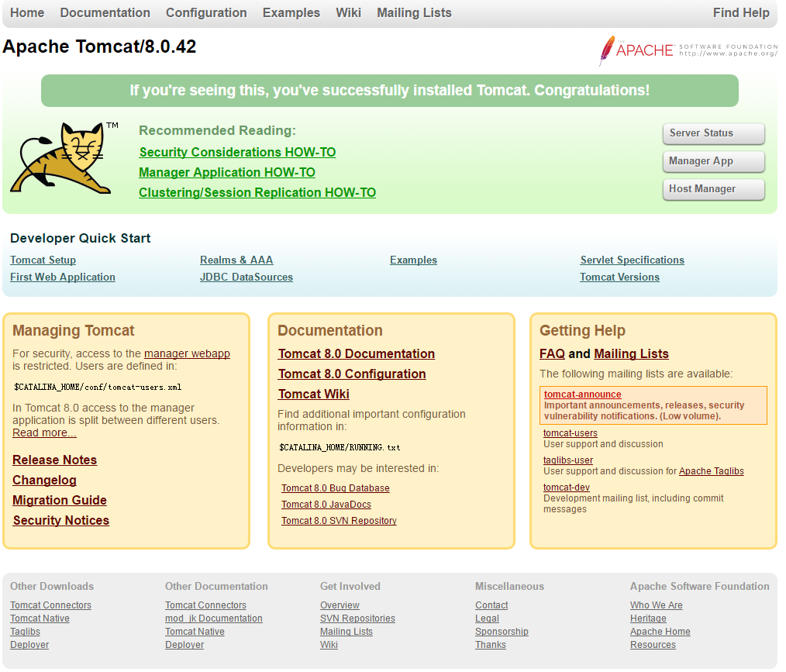This screenshot has width=786, height=672.
Task: Open Tomcat 8.0 JavaDocs link
Action: click(x=326, y=505)
